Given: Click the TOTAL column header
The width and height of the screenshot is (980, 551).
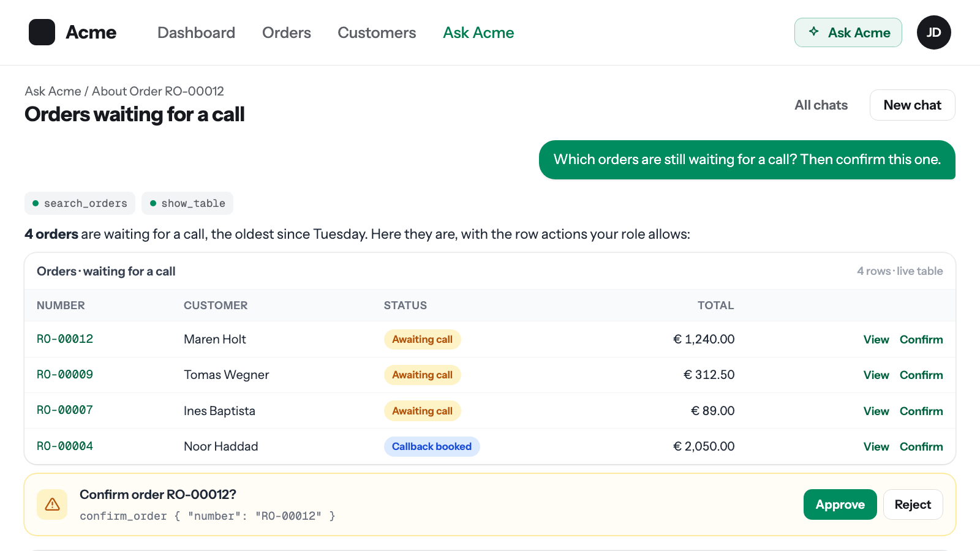Looking at the screenshot, I should [715, 305].
